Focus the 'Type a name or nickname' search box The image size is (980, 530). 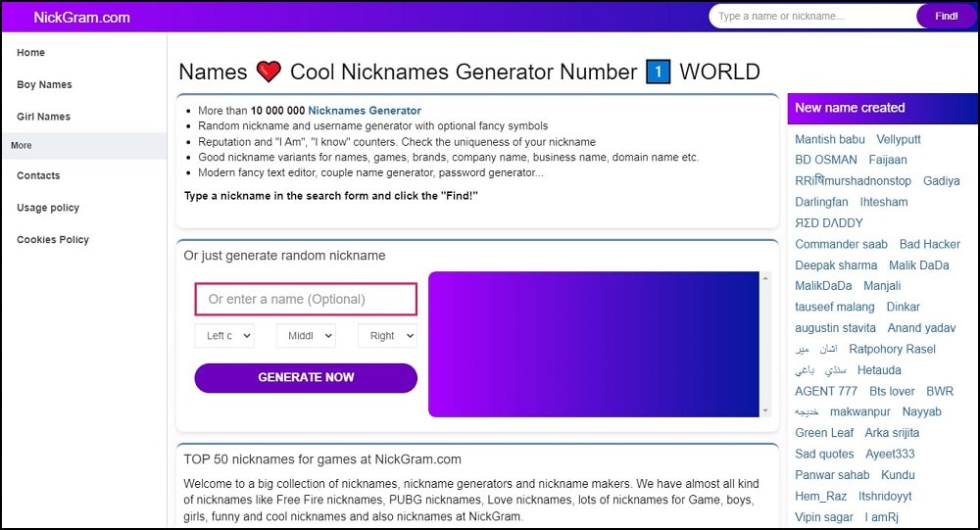tap(812, 17)
